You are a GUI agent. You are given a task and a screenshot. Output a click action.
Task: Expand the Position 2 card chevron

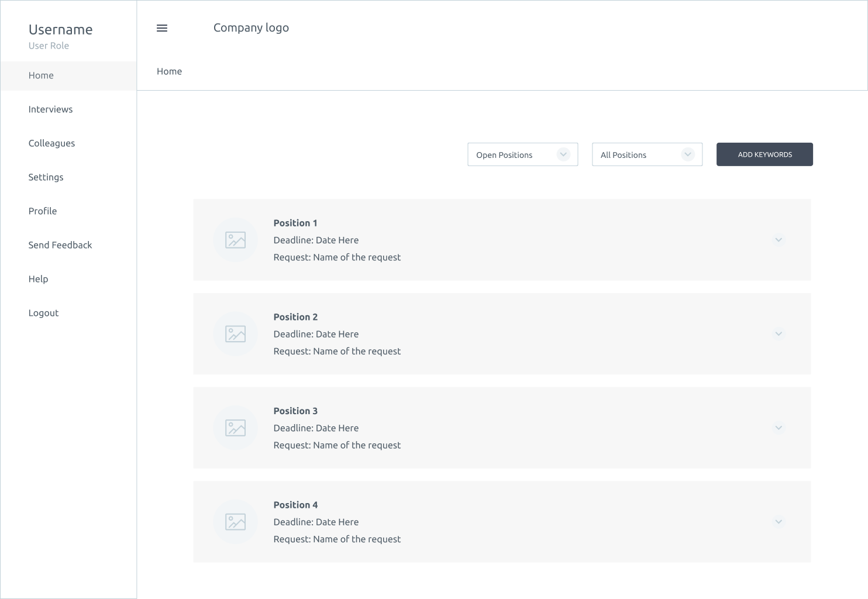(x=779, y=334)
